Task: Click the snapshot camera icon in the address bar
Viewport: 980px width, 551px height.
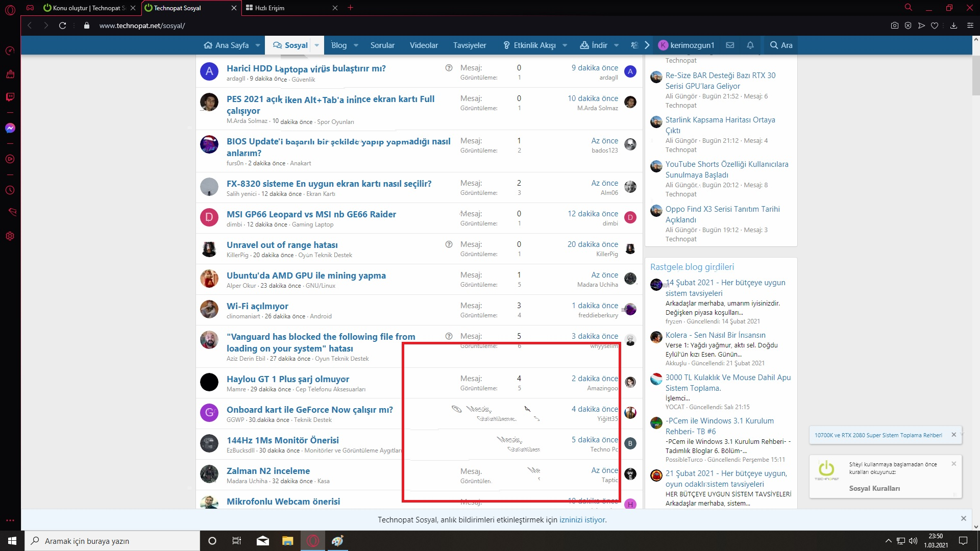Action: pyautogui.click(x=894, y=26)
